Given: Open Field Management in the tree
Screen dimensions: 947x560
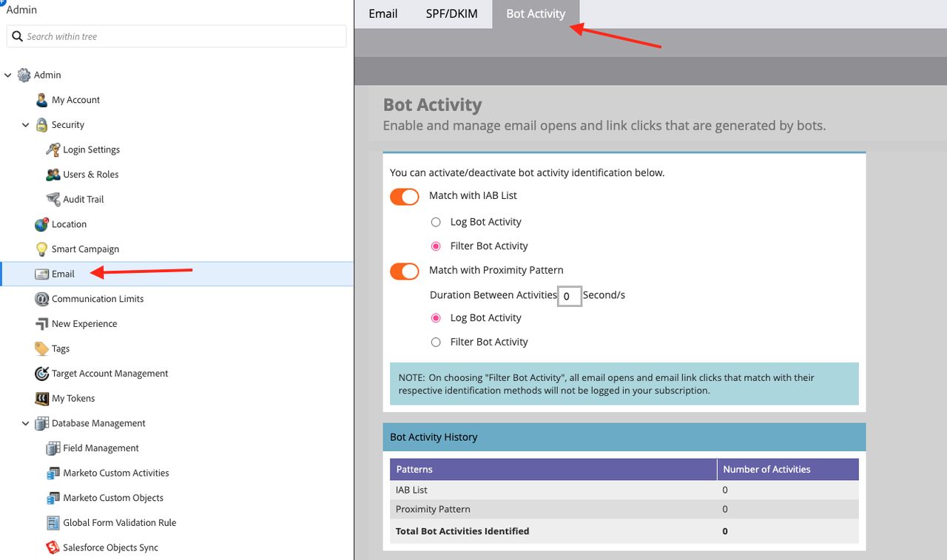Looking at the screenshot, I should (101, 448).
